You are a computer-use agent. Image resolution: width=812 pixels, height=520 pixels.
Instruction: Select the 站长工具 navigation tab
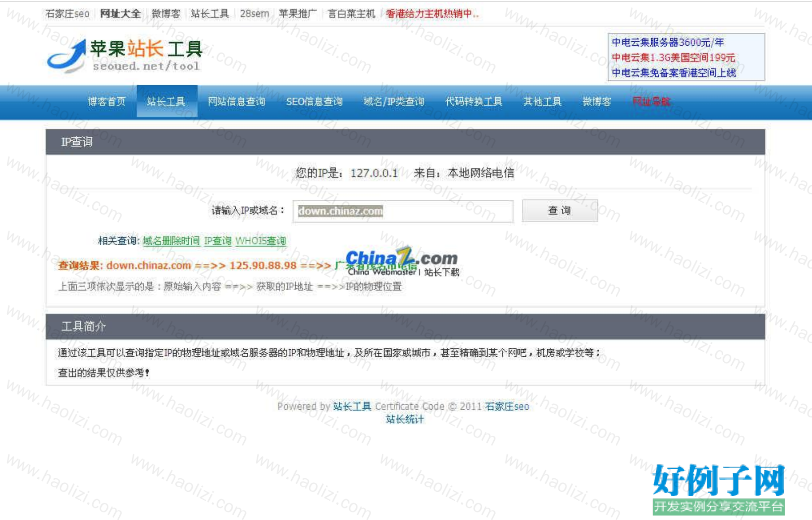pyautogui.click(x=166, y=102)
